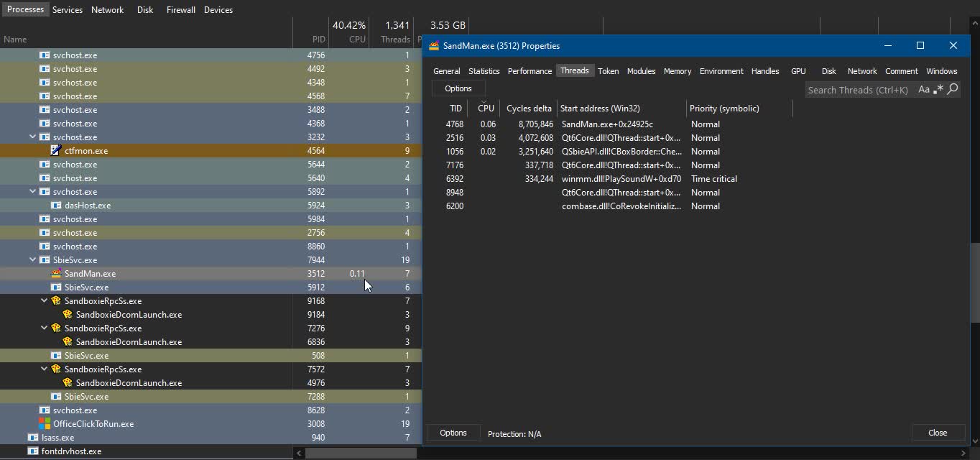
Task: Collapse SandboxieRpcSs.exe PID 9168 node
Action: [x=45, y=301]
